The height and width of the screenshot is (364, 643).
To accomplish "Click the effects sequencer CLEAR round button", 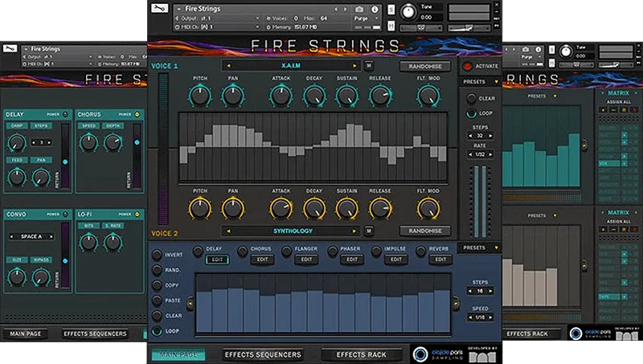I will tap(157, 315).
